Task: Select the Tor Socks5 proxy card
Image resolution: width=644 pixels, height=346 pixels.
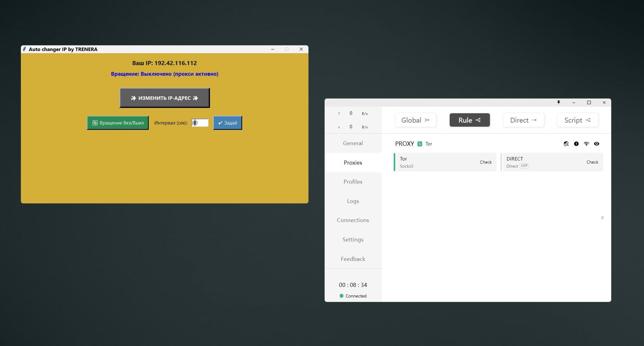Action: 445,162
